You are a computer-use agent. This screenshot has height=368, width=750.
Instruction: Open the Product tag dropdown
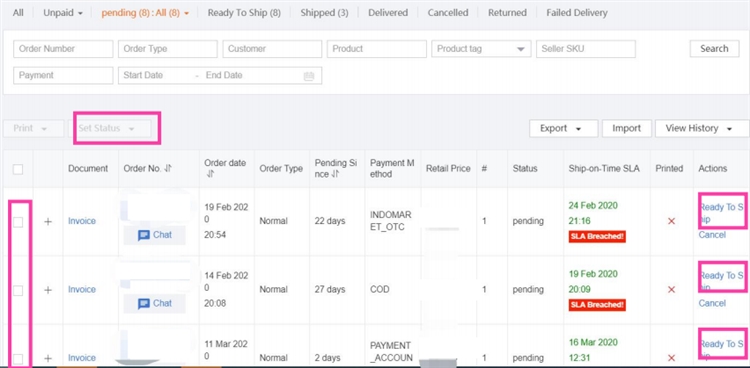(481, 49)
